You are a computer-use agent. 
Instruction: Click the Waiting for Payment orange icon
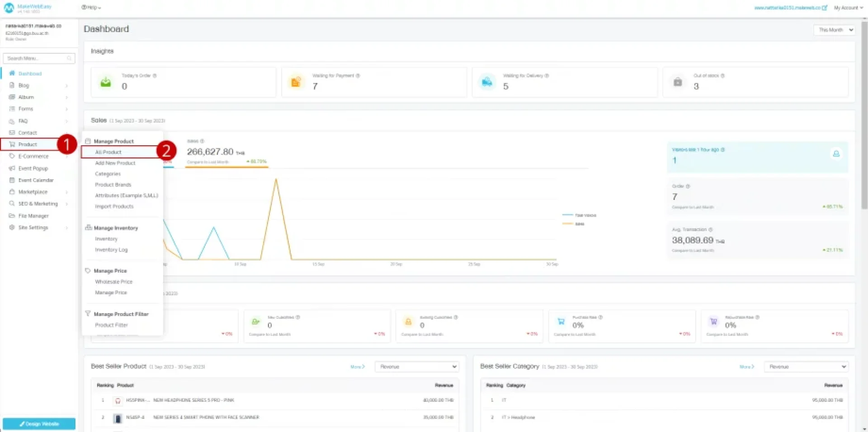coord(296,82)
